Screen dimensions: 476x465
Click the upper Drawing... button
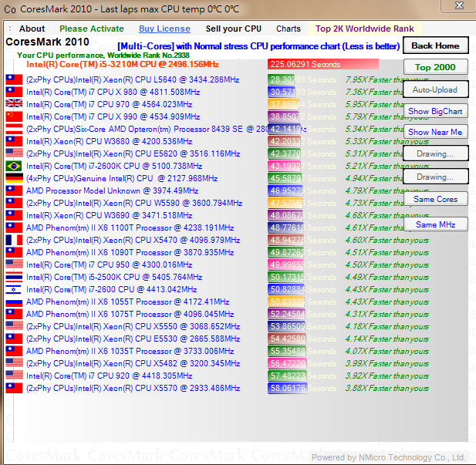pos(435,153)
